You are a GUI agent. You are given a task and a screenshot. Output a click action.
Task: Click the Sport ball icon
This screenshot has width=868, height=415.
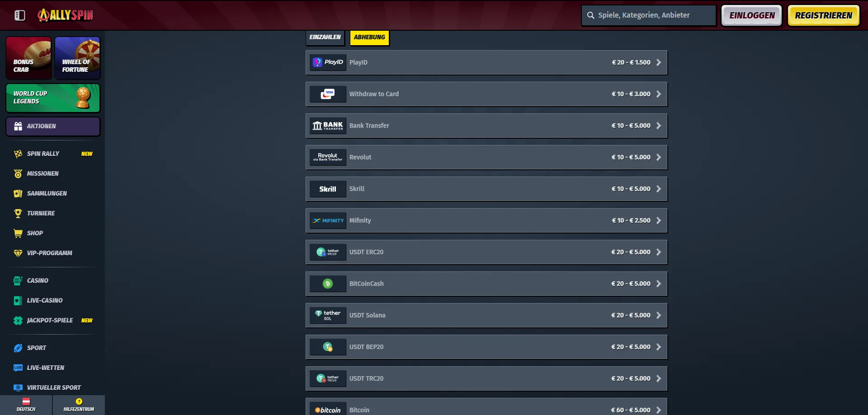click(x=18, y=348)
